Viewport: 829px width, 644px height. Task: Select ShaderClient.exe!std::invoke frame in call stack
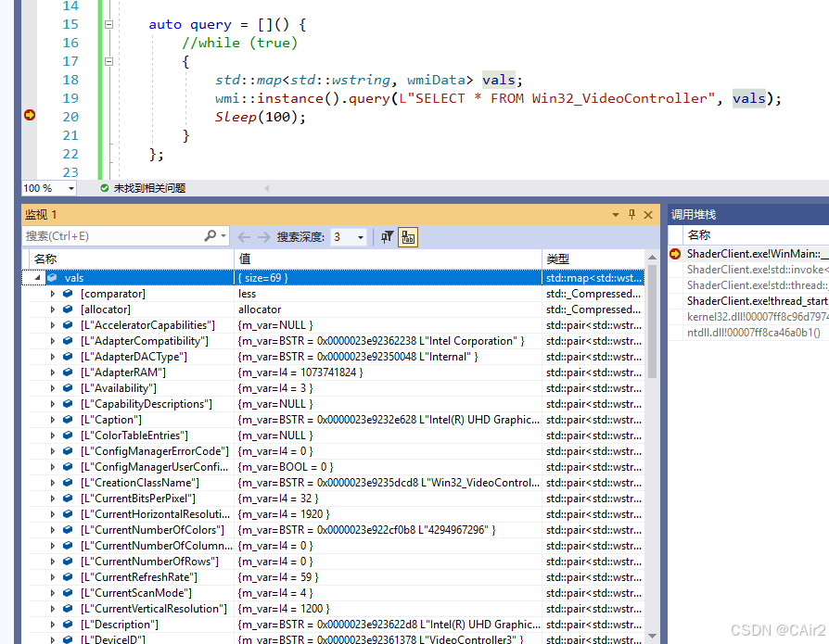(x=757, y=270)
